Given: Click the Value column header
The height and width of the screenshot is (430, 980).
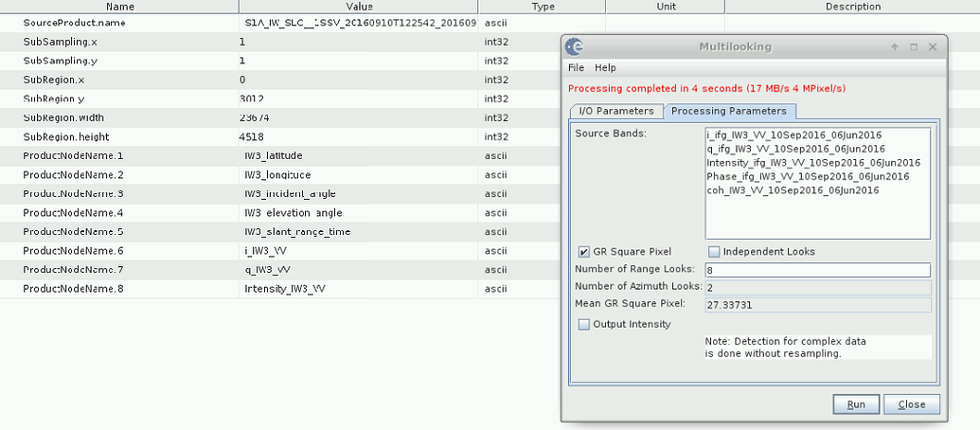Looking at the screenshot, I should tap(358, 6).
